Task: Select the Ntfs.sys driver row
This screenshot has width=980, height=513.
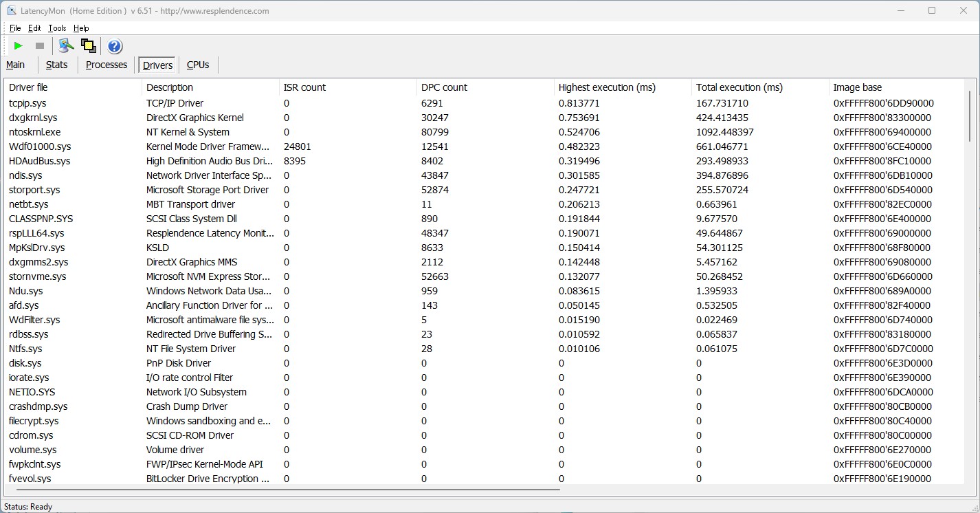Action: (485, 349)
